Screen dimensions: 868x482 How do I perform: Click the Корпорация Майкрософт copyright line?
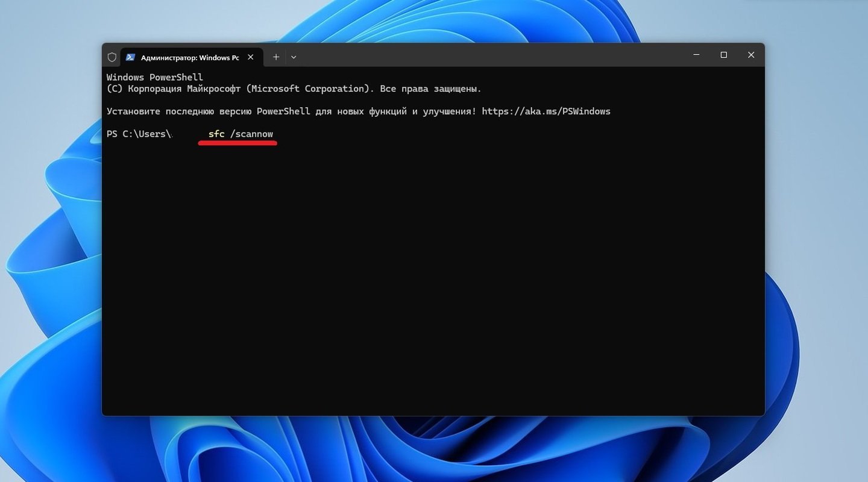[x=294, y=89]
